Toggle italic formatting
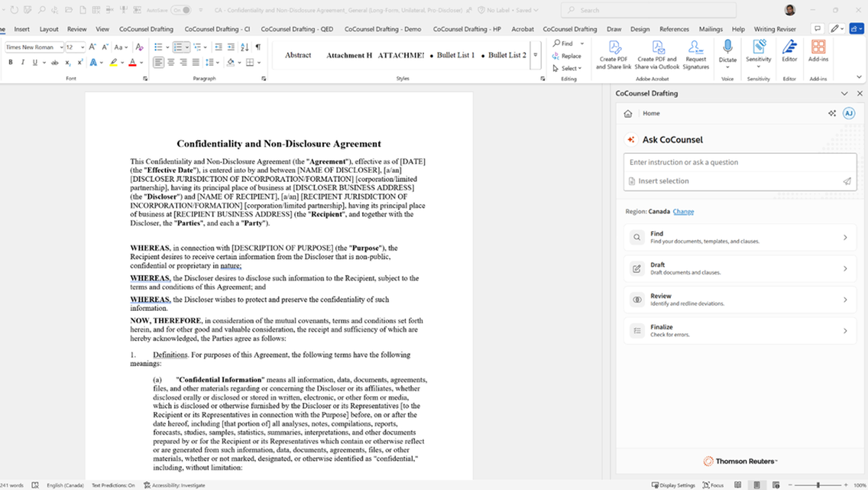This screenshot has width=868, height=490. click(x=22, y=62)
